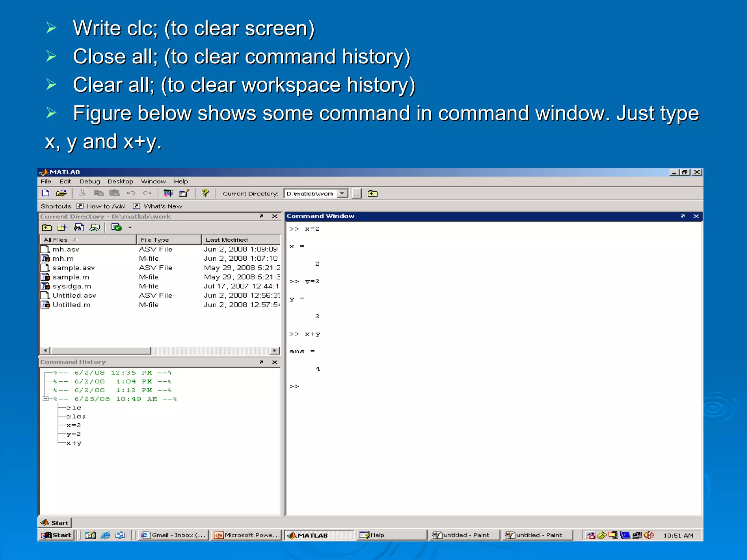Switch to the Help taskbar window
This screenshot has width=747, height=560.
[x=391, y=535]
